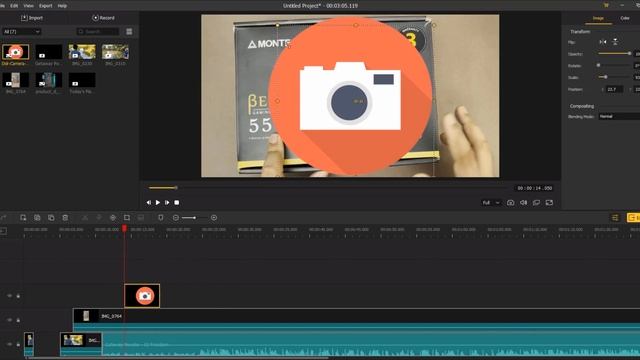Click the red playhead marker on the ruler
This screenshot has width=640, height=360.
pyautogui.click(x=124, y=229)
